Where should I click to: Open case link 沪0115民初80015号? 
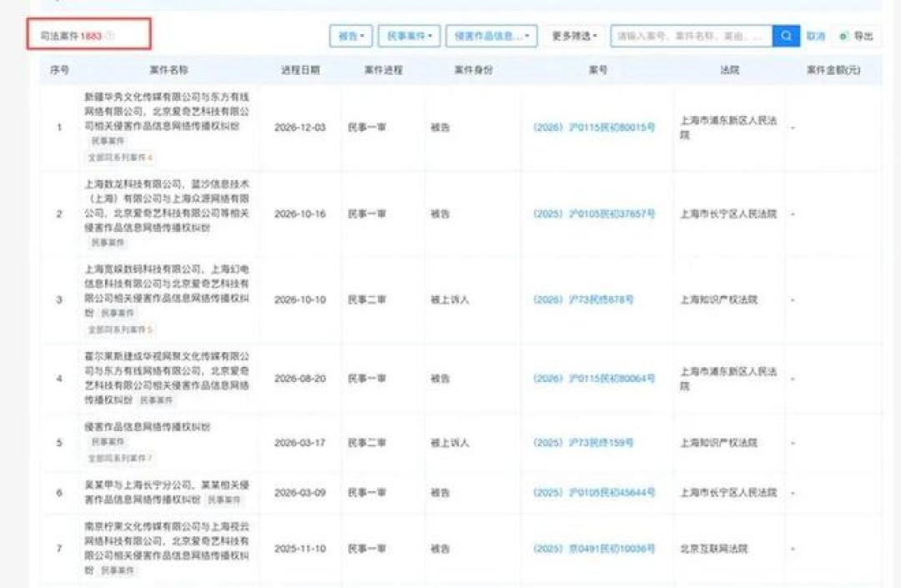click(594, 127)
